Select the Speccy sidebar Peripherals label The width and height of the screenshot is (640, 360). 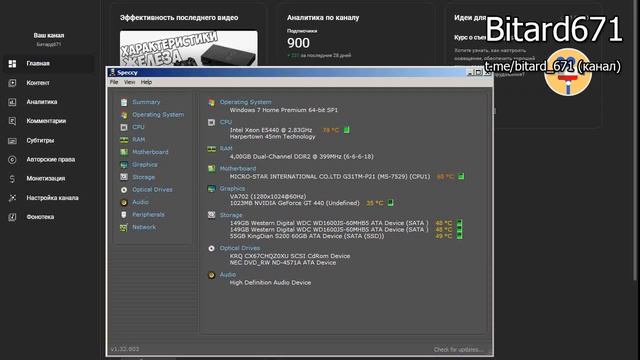coord(148,215)
